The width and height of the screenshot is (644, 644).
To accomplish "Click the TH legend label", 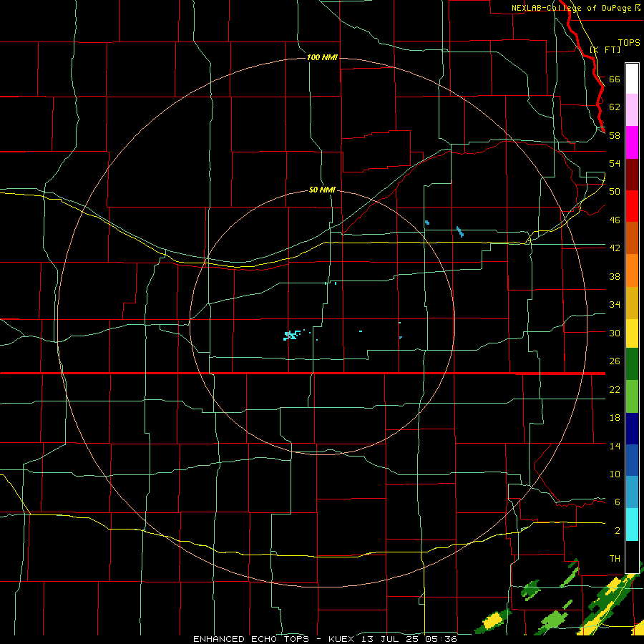I will click(615, 559).
